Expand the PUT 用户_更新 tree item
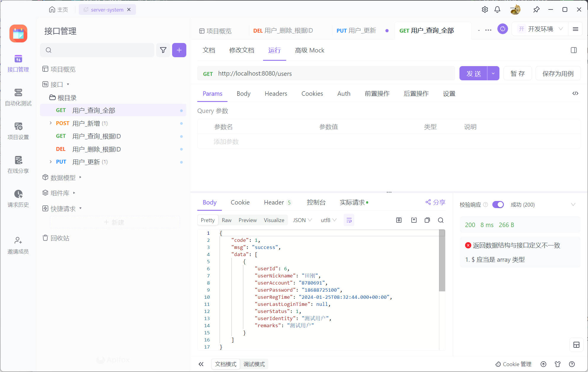The width and height of the screenshot is (588, 372). pyautogui.click(x=51, y=162)
